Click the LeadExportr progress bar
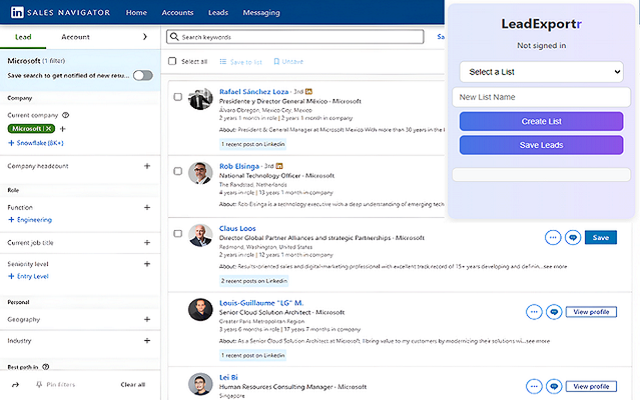640x400 pixels. pos(541,175)
